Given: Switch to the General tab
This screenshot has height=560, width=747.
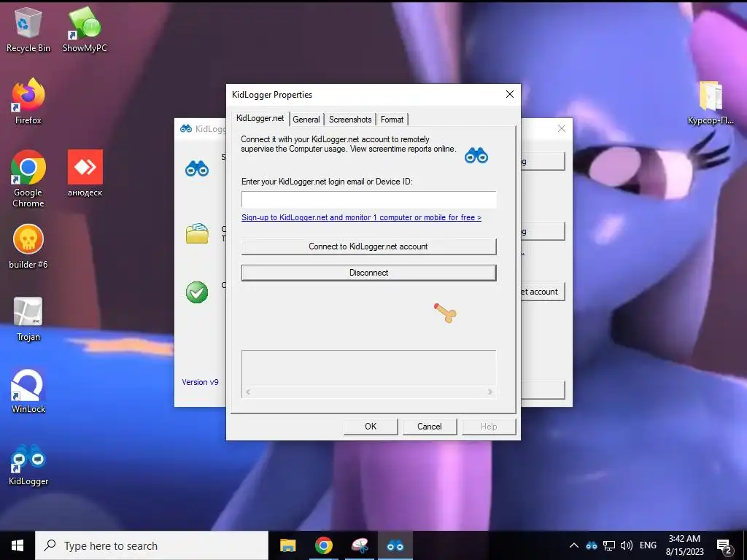Looking at the screenshot, I should click(x=306, y=120).
